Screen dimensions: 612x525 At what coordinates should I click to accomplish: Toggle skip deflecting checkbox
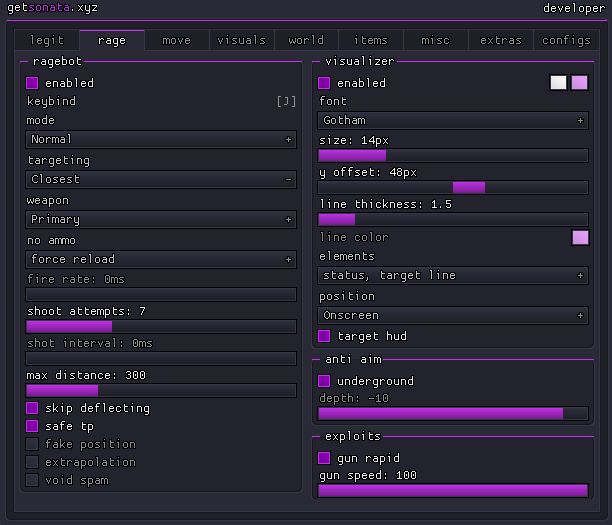[32, 408]
